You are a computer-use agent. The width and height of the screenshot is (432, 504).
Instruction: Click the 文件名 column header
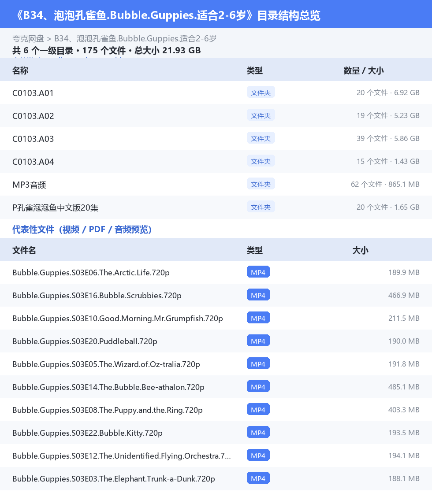[x=24, y=250]
